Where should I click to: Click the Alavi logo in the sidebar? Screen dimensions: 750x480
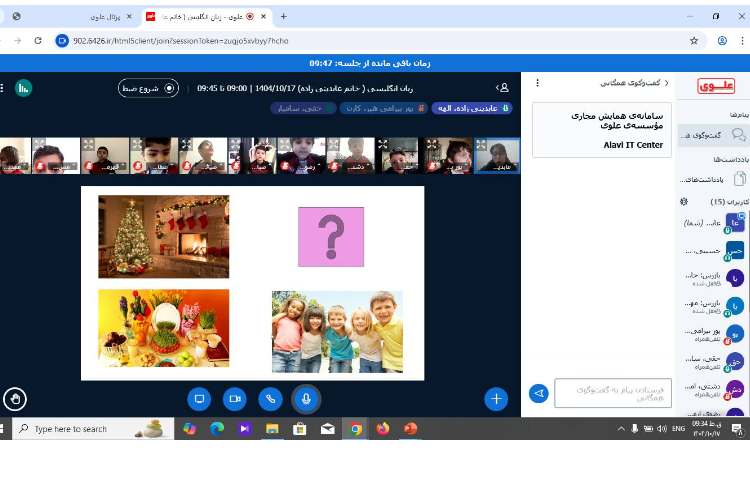tap(716, 86)
